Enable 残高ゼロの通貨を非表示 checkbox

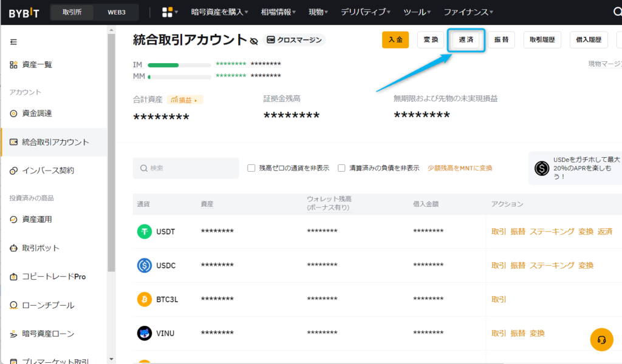coord(251,168)
